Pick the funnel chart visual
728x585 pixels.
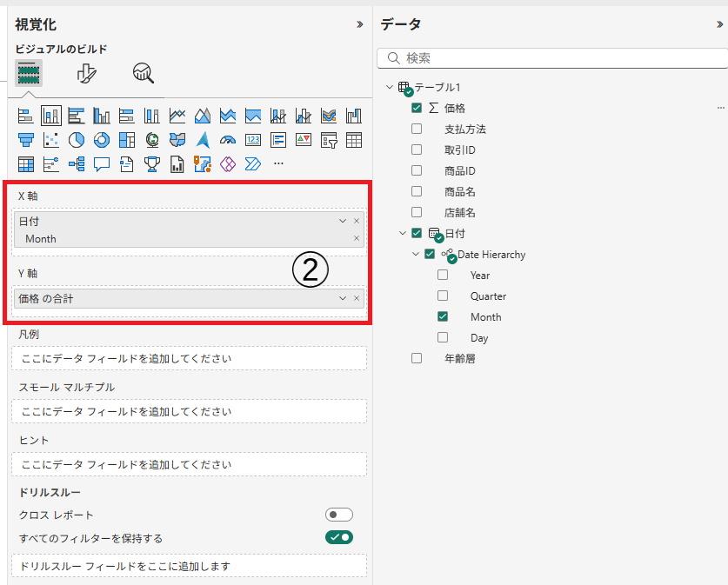point(26,139)
